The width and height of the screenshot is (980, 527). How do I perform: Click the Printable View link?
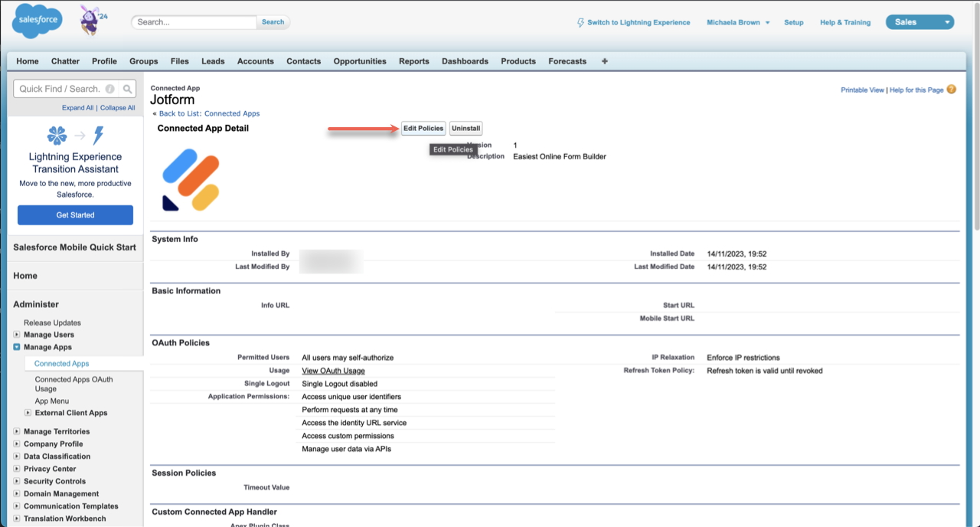(x=862, y=90)
